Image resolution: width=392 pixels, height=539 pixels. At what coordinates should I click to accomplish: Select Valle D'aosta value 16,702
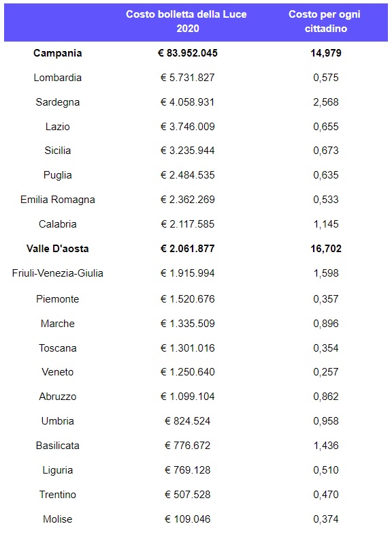326,249
